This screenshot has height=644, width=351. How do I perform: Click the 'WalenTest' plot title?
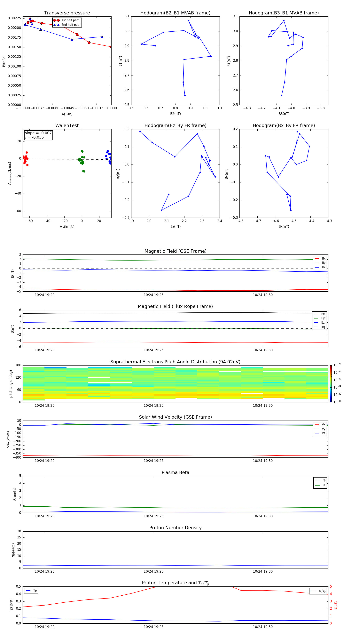[67, 125]
